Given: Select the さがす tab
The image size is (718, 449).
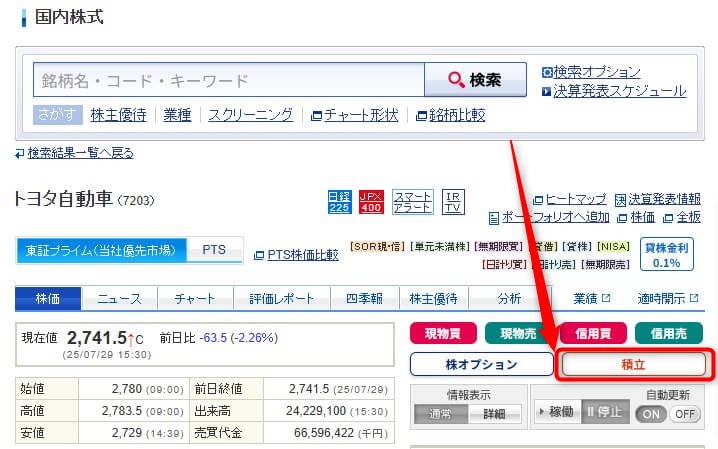Looking at the screenshot, I should point(58,115).
